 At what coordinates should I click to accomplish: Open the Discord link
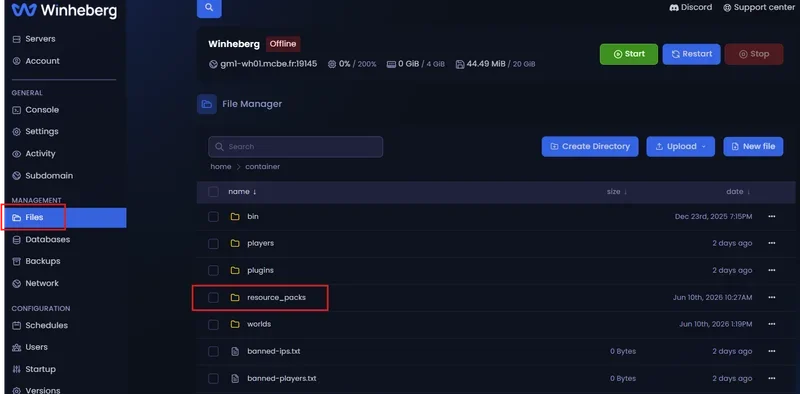pyautogui.click(x=690, y=8)
